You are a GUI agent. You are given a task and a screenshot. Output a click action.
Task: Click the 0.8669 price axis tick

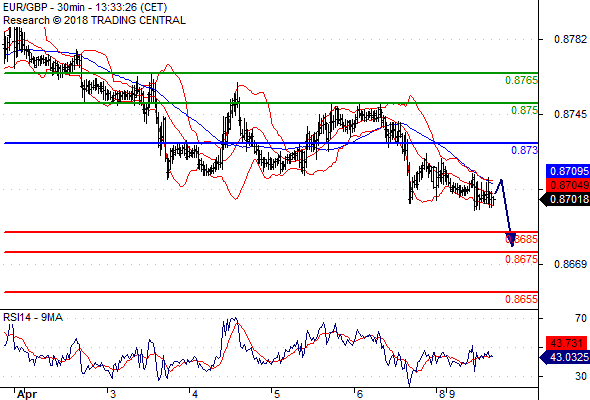pos(570,264)
